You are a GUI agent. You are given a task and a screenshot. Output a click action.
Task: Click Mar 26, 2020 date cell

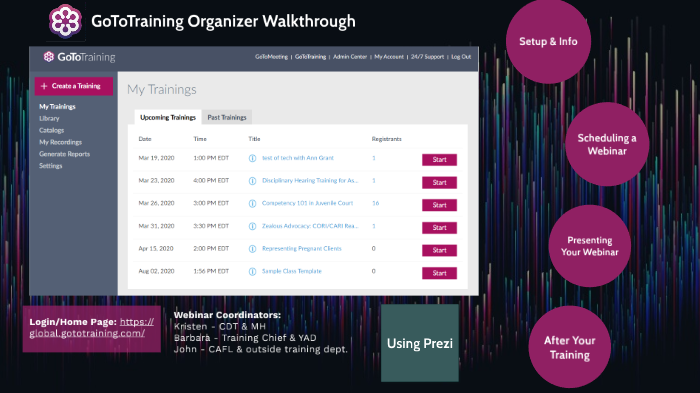[x=156, y=203]
